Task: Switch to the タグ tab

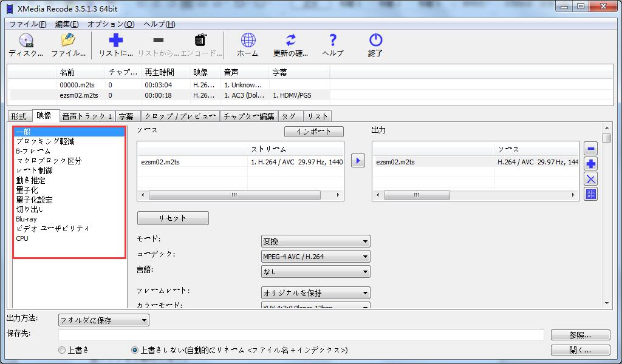Action: pos(291,116)
